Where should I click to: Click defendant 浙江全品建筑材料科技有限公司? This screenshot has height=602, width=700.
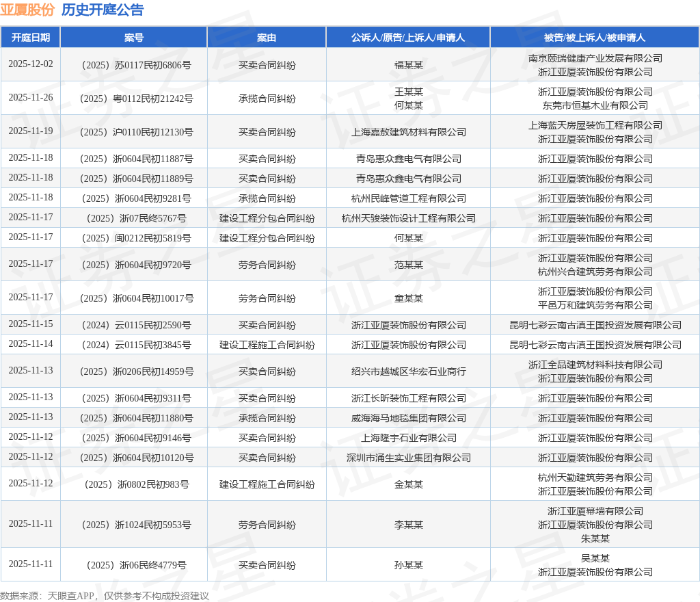[x=595, y=365]
